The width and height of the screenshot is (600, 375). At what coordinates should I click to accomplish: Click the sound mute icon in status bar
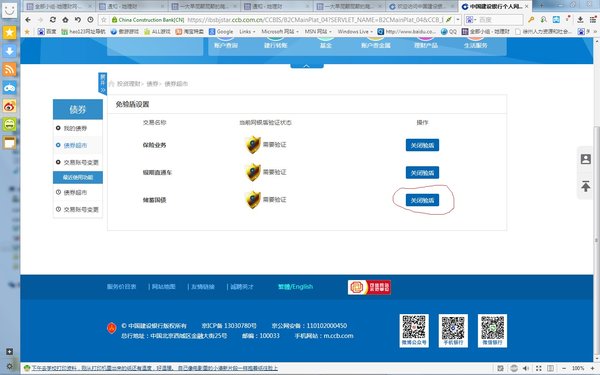pyautogui.click(x=526, y=368)
